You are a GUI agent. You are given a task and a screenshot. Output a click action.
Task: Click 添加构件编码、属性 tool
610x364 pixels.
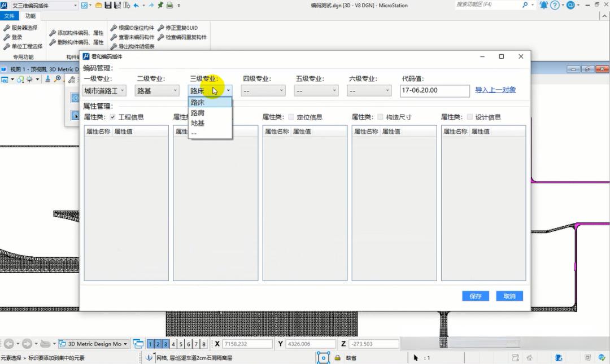point(76,33)
